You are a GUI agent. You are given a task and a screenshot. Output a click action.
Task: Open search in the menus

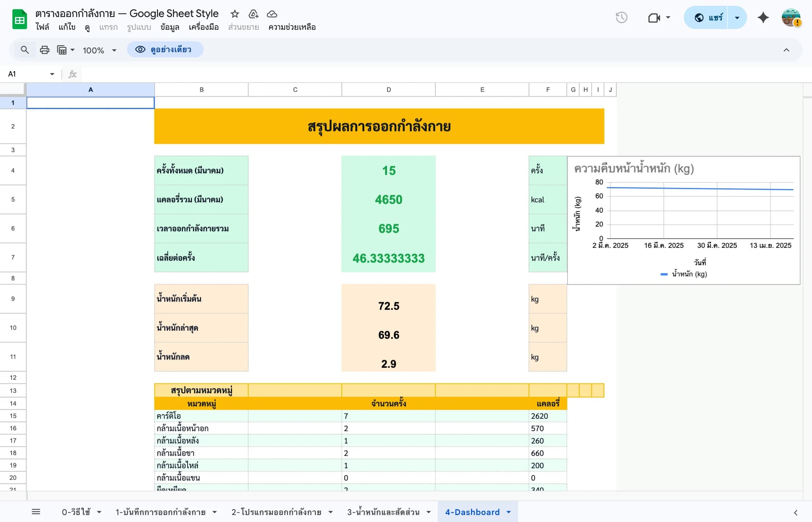25,50
